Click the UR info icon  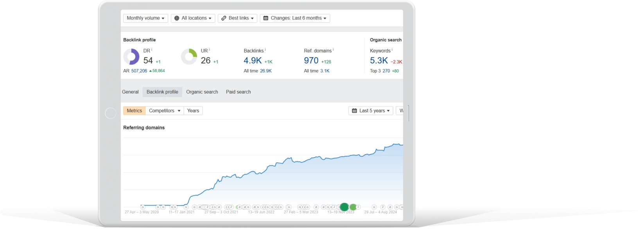(x=210, y=50)
